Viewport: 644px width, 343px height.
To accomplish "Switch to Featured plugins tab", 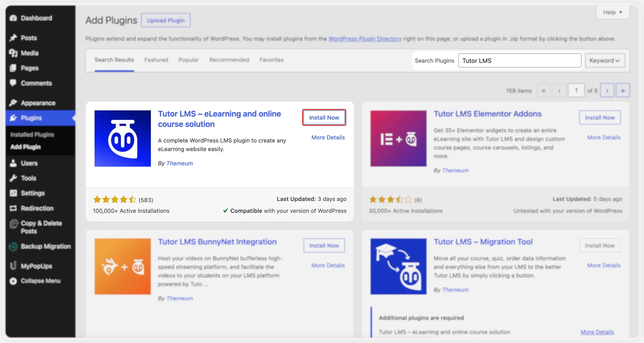I will tap(156, 60).
